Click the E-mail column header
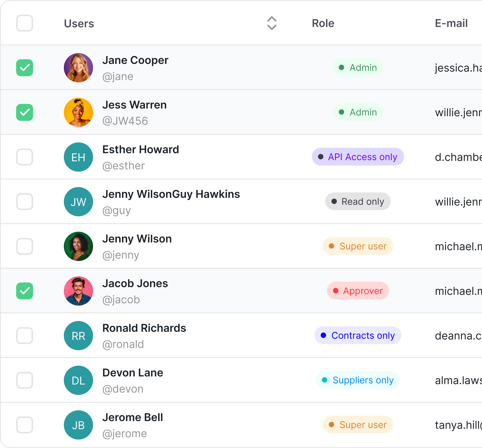Screen dimensions: 482x448 (451, 23)
